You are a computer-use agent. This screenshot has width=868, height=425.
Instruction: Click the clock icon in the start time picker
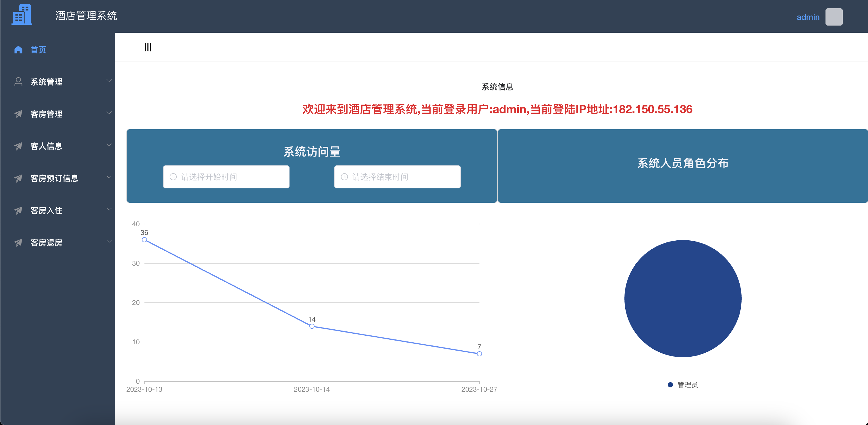coord(173,177)
